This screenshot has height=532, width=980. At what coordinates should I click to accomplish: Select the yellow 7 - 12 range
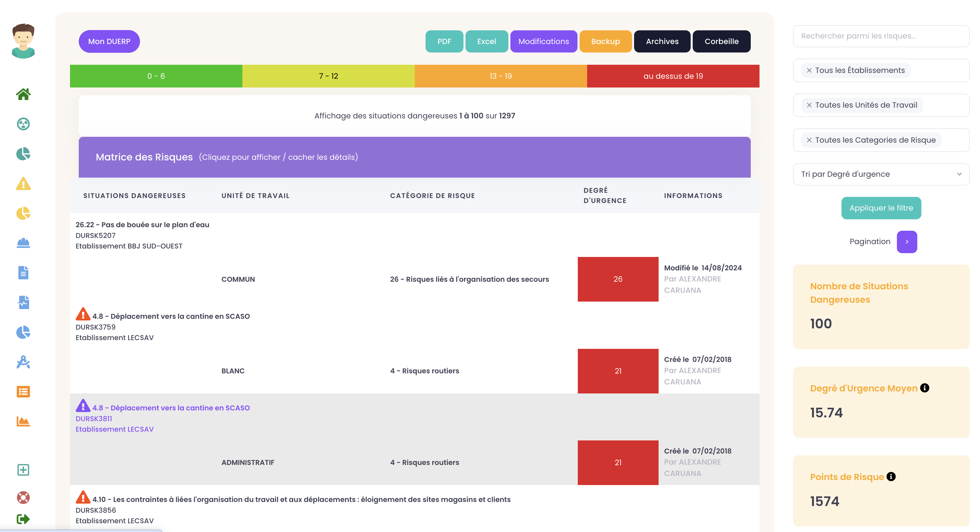click(328, 76)
